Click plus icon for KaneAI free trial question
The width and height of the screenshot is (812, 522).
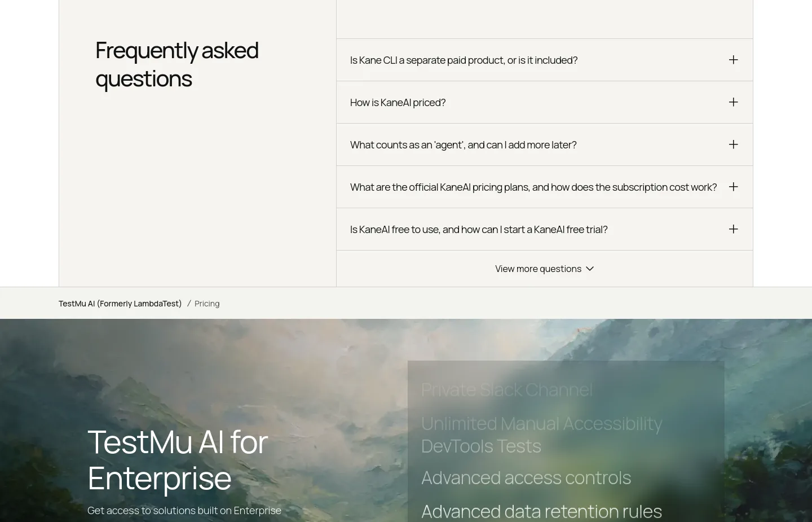pyautogui.click(x=733, y=229)
